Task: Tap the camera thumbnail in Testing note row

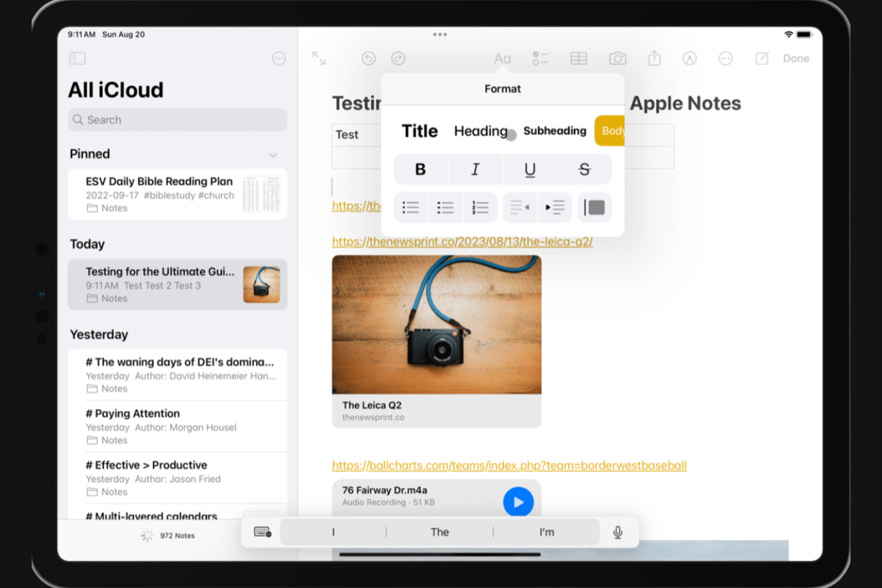Action: coord(262,285)
